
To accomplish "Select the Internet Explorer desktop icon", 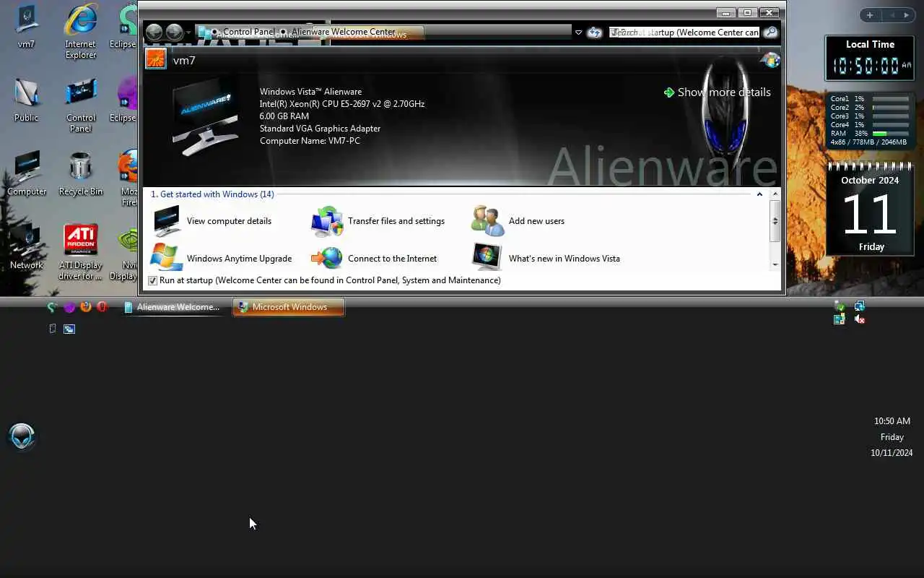I will click(81, 33).
